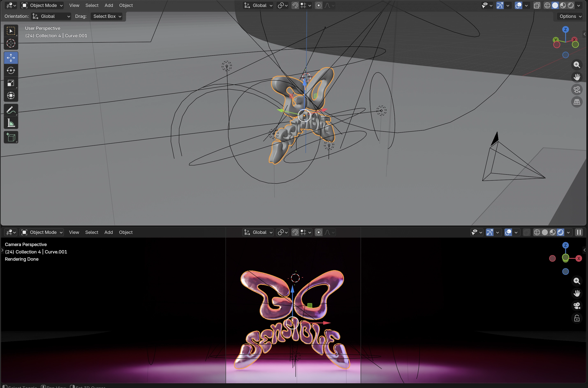
Task: Choose the Measure ruler tool
Action: [x=11, y=123]
